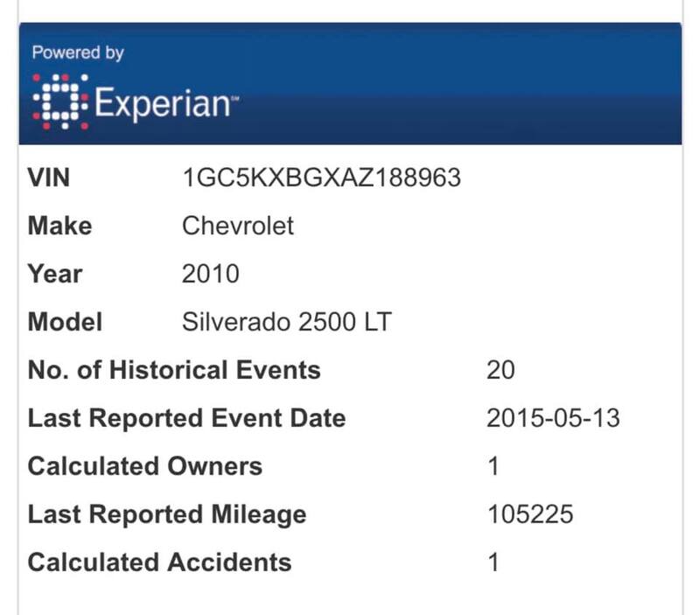Click the Year field label

point(55,274)
